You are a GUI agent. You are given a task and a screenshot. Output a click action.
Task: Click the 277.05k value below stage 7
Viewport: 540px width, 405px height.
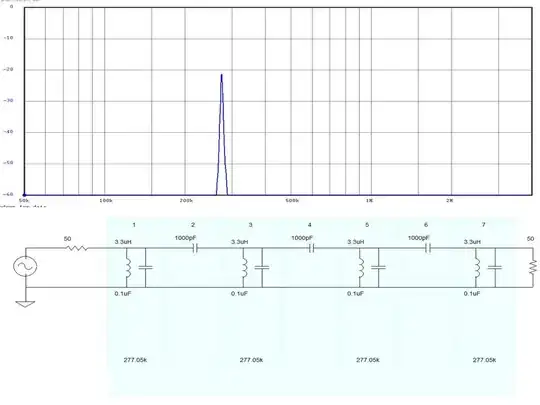484,360
